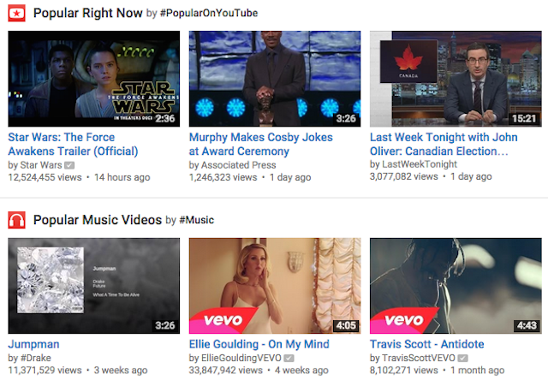The image size is (548, 392).
Task: Open the Last Week Tonight Canadian Election title
Action: point(444,145)
